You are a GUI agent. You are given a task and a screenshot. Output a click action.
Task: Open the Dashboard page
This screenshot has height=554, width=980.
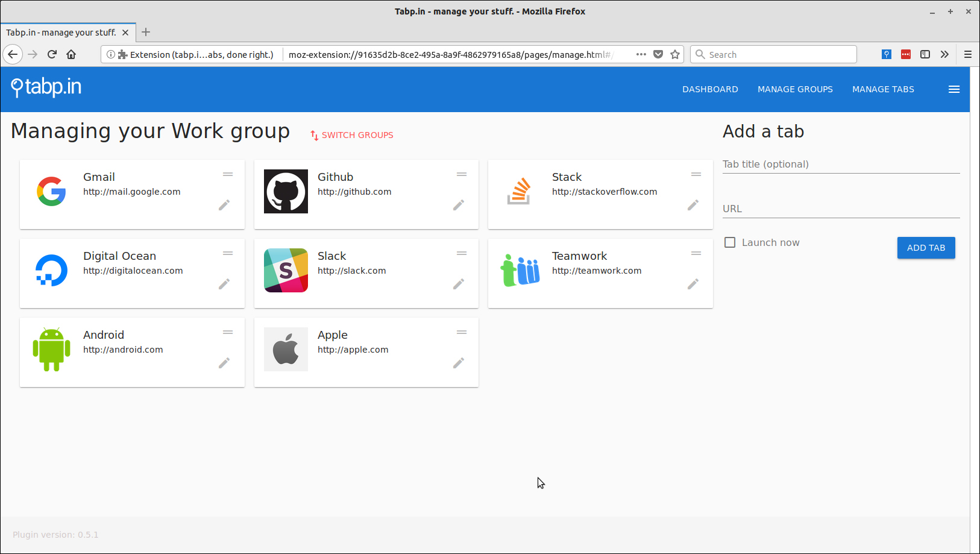(710, 89)
